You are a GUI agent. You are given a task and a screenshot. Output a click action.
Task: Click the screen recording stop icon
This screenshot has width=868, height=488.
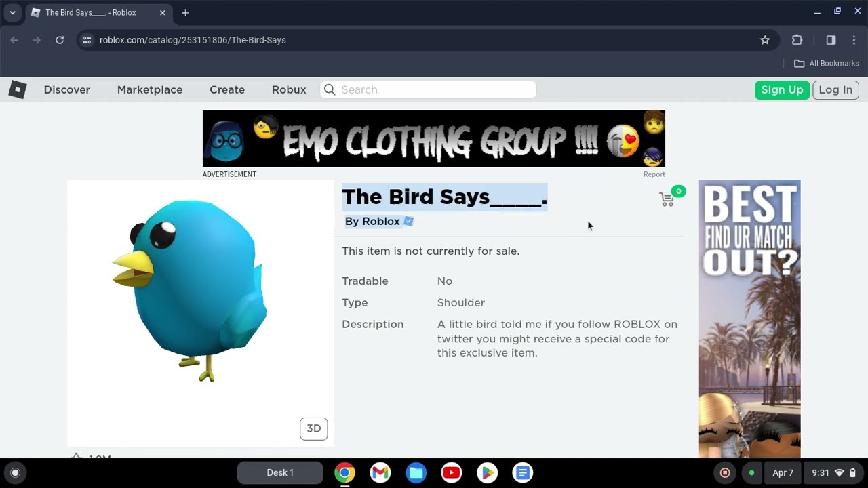tap(725, 472)
